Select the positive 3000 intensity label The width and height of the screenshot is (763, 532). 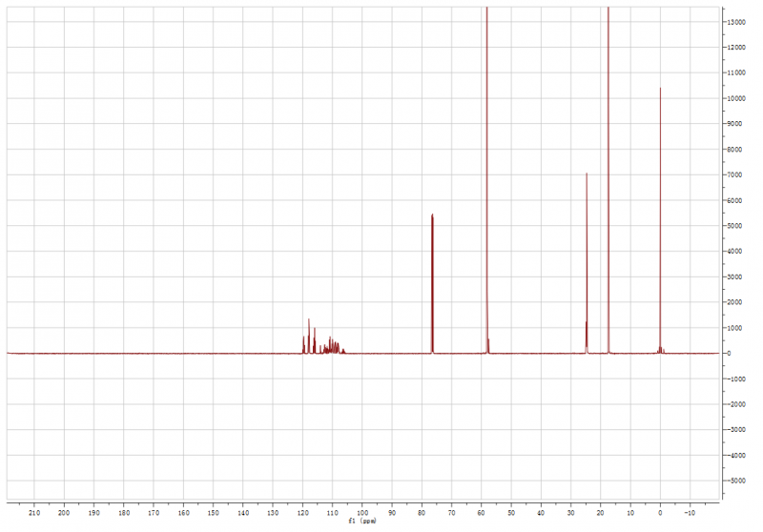click(x=734, y=276)
